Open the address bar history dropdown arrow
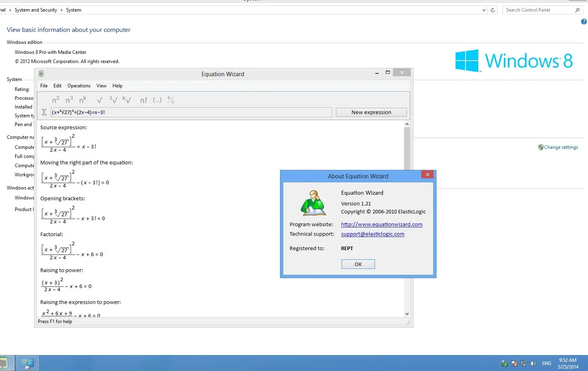588x371 pixels. coord(484,10)
